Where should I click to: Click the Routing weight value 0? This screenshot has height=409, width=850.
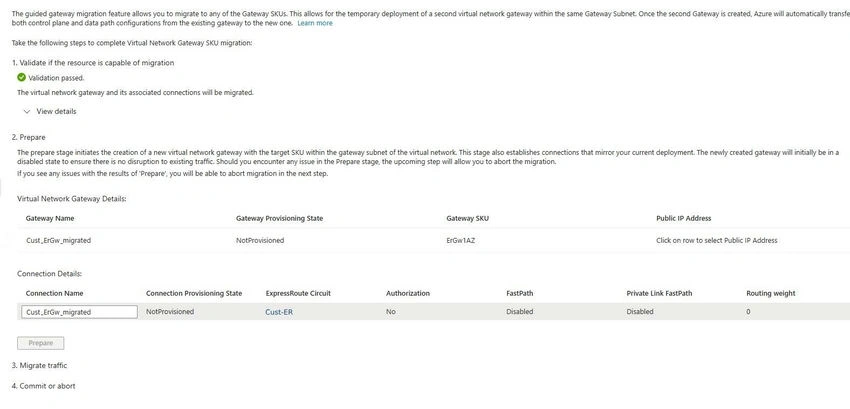(748, 312)
